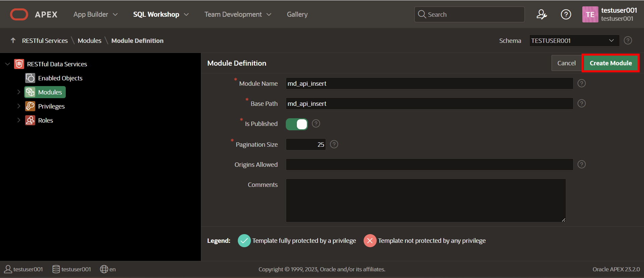644x278 pixels.
Task: Click the search magnifier icon
Action: click(422, 14)
